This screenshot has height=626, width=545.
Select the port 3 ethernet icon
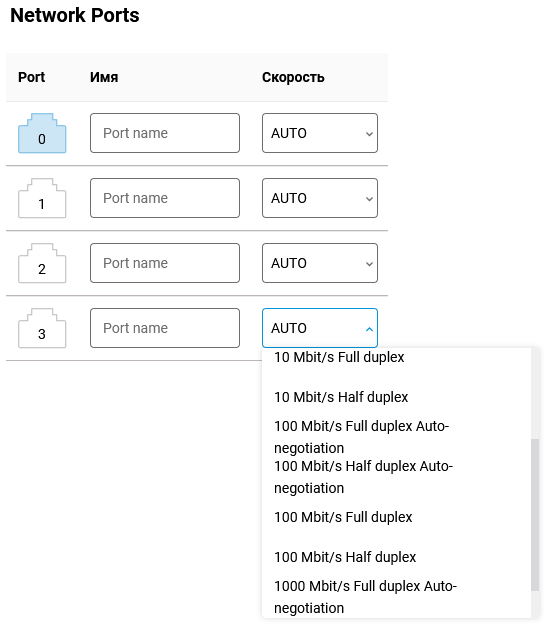click(42, 328)
